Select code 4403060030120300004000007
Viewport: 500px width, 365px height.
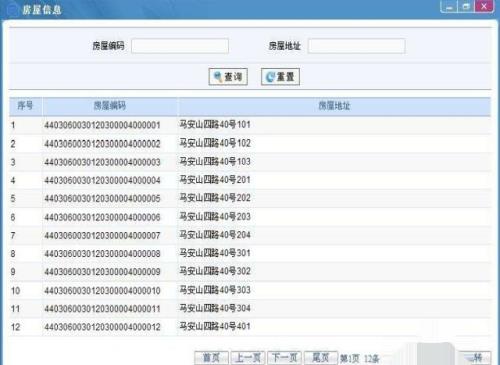(102, 236)
